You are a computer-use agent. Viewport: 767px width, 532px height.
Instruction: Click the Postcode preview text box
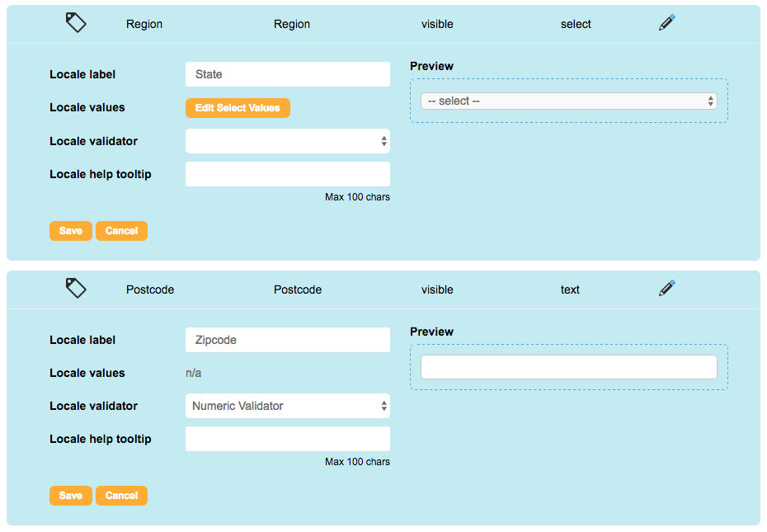(x=568, y=367)
